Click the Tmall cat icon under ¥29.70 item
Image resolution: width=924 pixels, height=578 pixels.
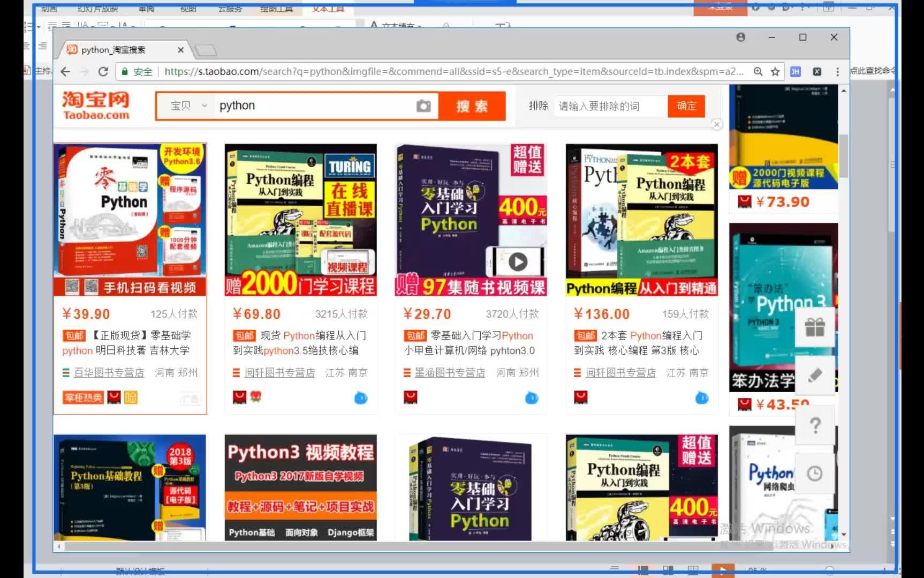(x=411, y=397)
